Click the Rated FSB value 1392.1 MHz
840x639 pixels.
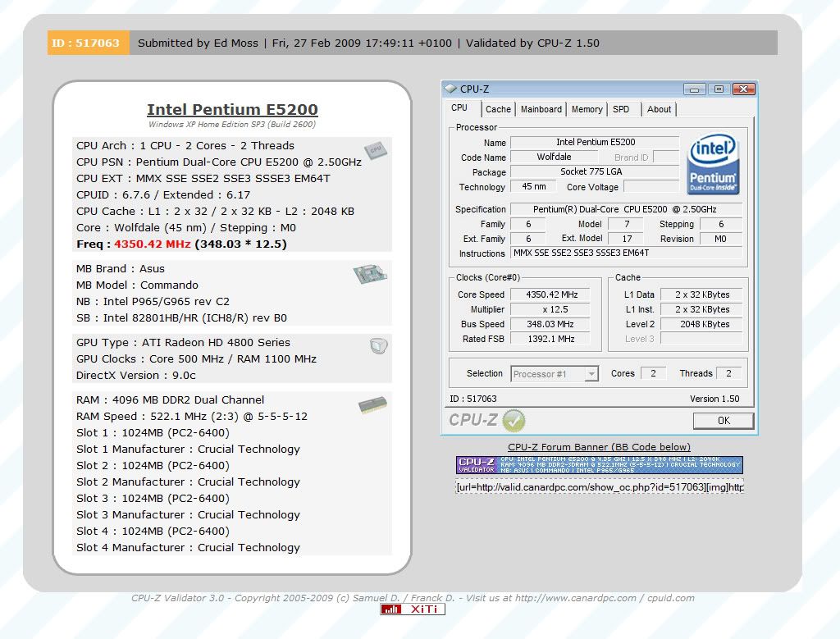pos(550,339)
